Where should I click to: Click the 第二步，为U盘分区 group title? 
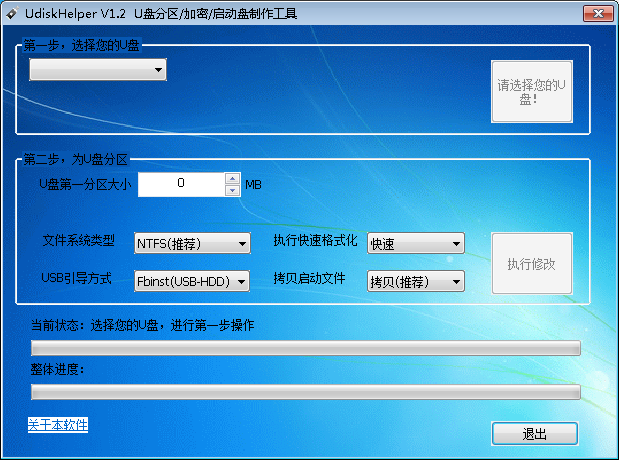click(x=75, y=160)
